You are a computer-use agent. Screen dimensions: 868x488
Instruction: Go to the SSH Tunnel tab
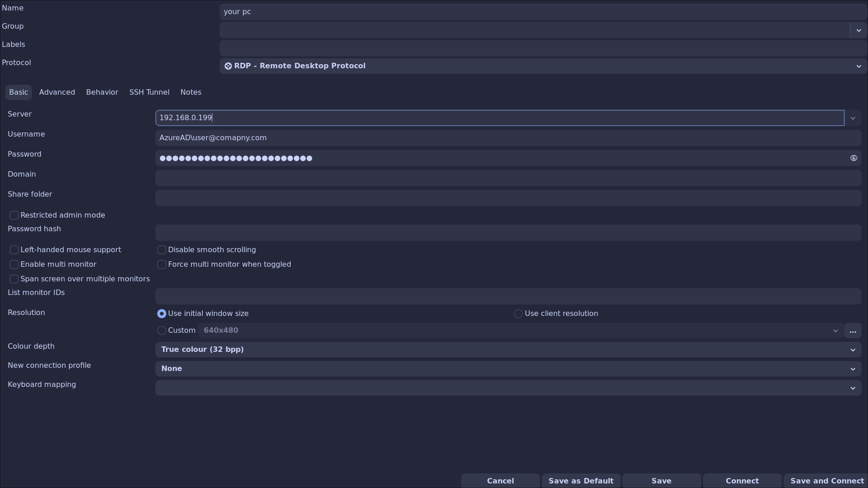click(x=149, y=92)
